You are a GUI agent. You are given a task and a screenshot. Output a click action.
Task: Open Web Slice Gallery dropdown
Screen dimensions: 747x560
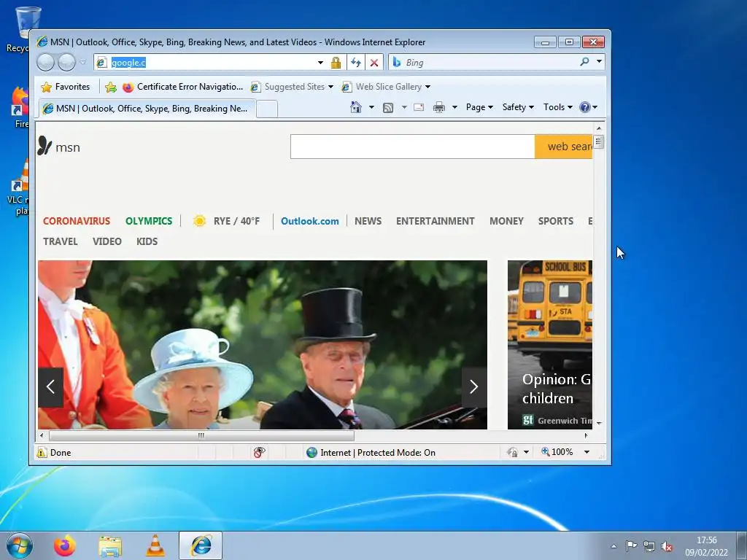[386, 87]
